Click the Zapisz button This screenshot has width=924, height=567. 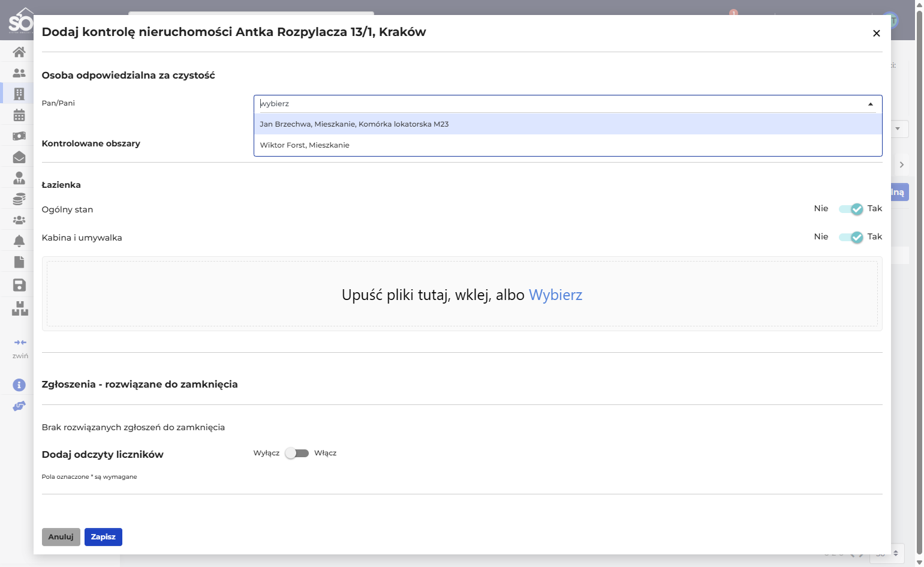[x=103, y=537]
